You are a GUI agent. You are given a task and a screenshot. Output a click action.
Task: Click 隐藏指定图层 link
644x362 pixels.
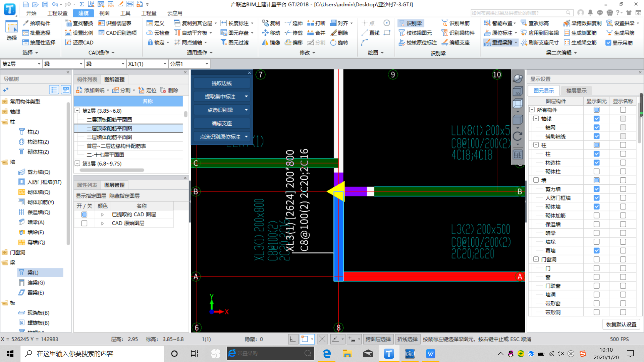pos(124,196)
